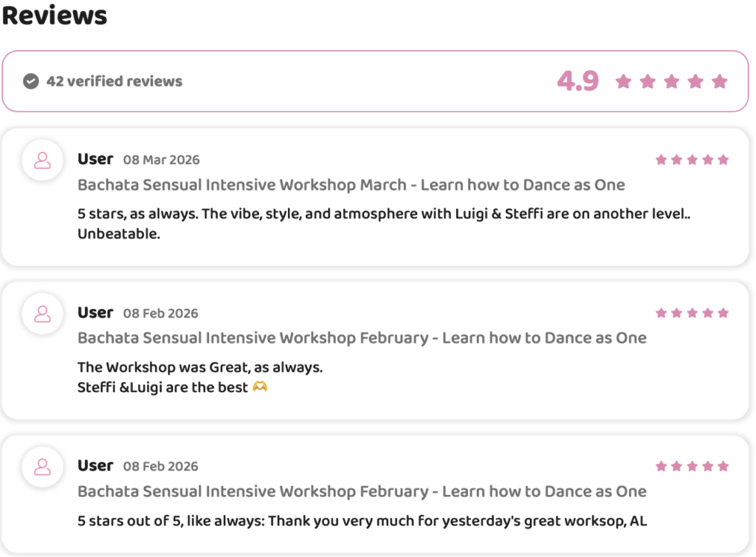
Task: Click the avatar icon of the 08 Mar 2026 review
Action: [x=43, y=160]
